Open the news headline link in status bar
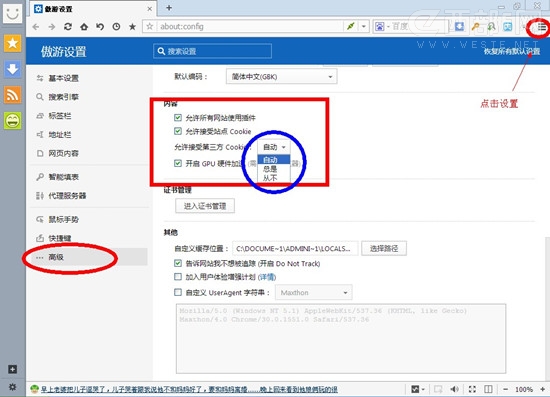The height and width of the screenshot is (397, 550). pos(189,389)
